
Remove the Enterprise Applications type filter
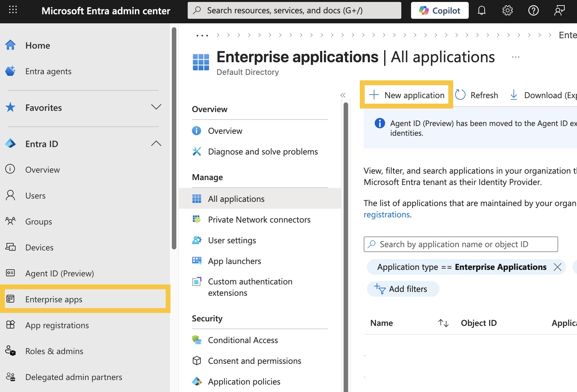pos(557,267)
